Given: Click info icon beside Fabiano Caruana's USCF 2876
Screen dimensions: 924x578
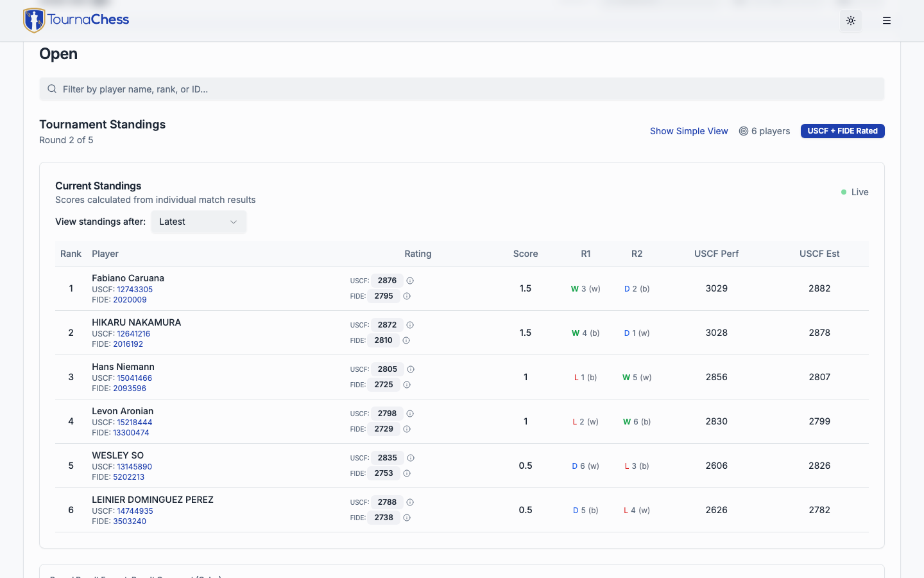Looking at the screenshot, I should [x=410, y=281].
